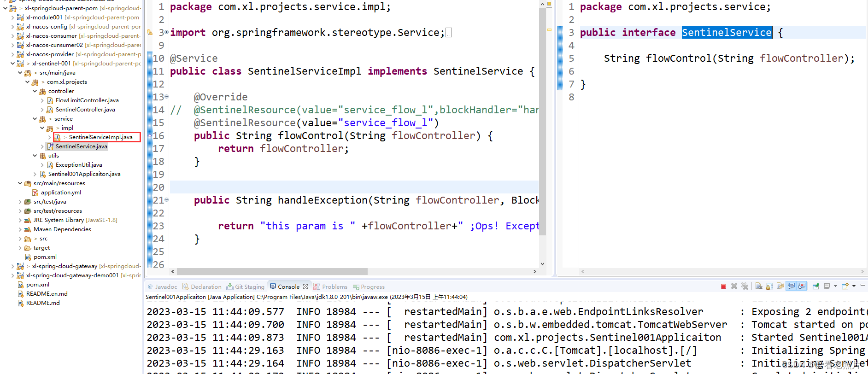The height and width of the screenshot is (374, 868).
Task: Click Remove All Terminated Launches icon
Action: (x=745, y=286)
